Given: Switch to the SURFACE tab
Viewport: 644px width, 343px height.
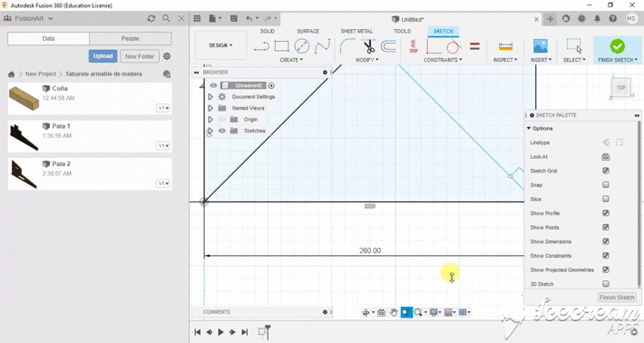Looking at the screenshot, I should [307, 31].
